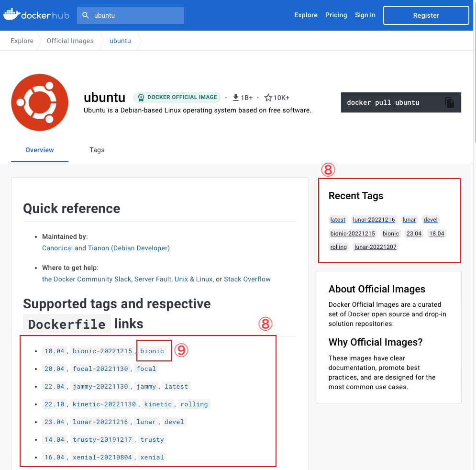Open the 22.10 Dockerfile link

click(x=55, y=404)
